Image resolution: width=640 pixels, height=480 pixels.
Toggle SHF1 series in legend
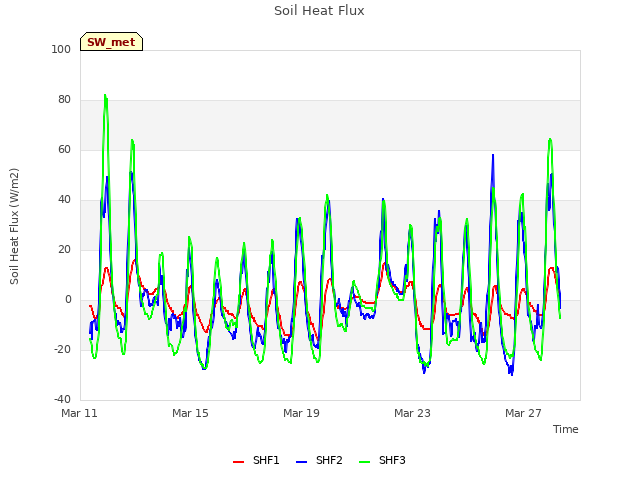pos(256,460)
